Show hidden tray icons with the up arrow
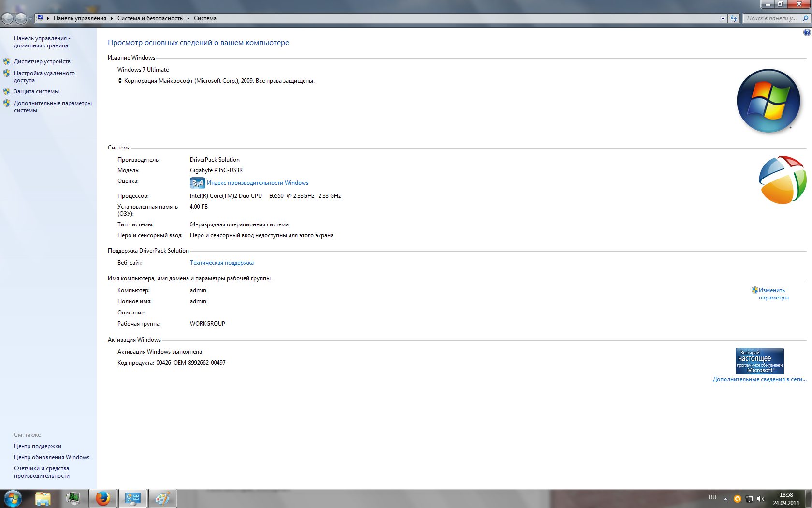The image size is (812, 508). pos(725,498)
